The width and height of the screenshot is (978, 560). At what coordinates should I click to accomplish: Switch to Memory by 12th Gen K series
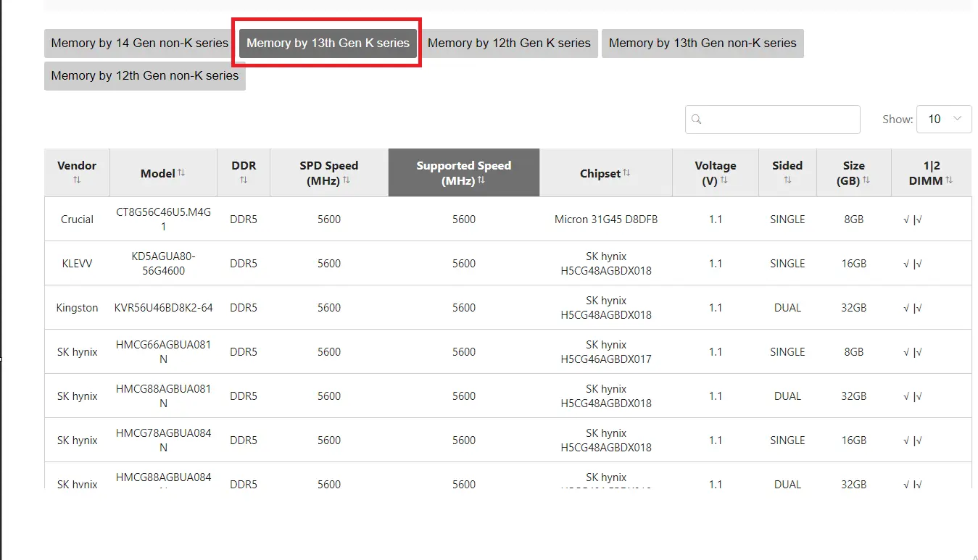(509, 43)
